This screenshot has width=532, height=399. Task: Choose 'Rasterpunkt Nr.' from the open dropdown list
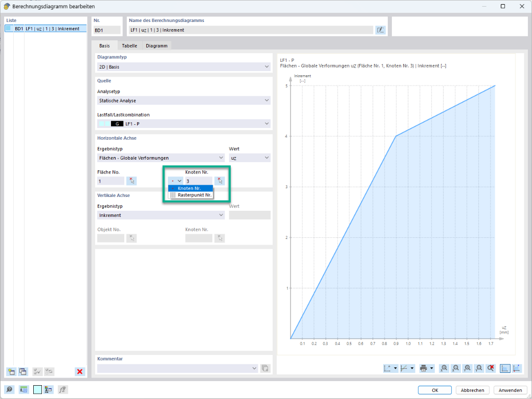point(191,195)
